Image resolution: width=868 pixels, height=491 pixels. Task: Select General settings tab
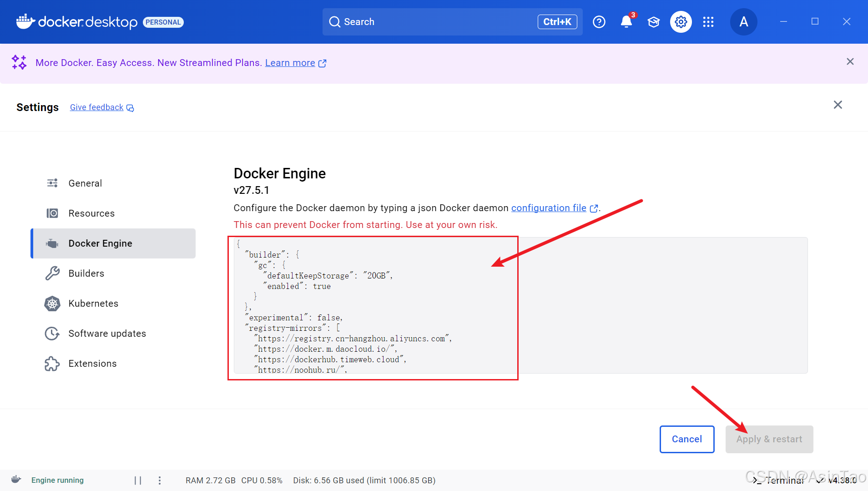[113, 183]
